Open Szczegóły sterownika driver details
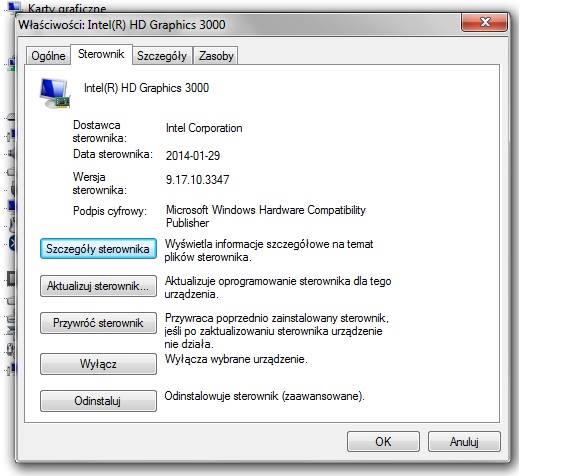The image size is (582, 476). coord(98,249)
